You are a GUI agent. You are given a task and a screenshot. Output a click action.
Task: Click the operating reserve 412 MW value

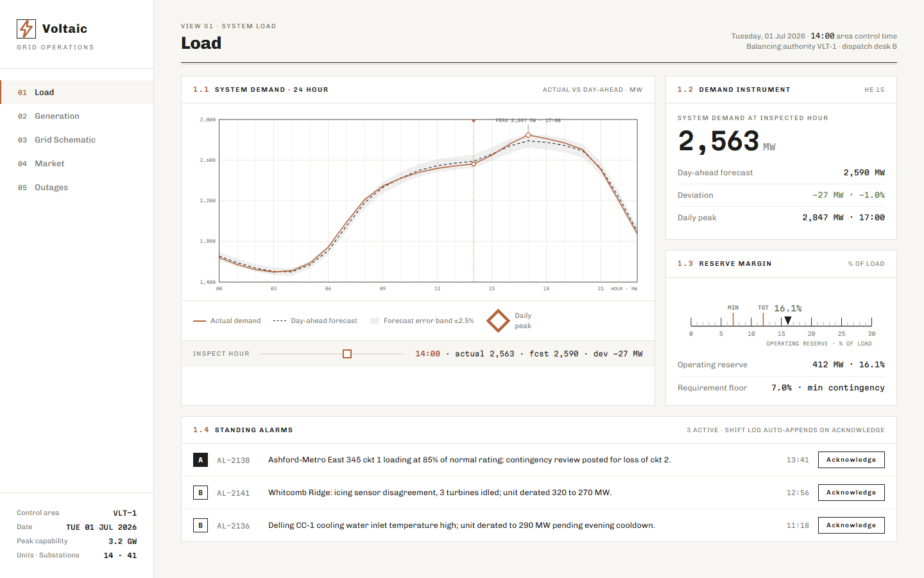(848, 365)
